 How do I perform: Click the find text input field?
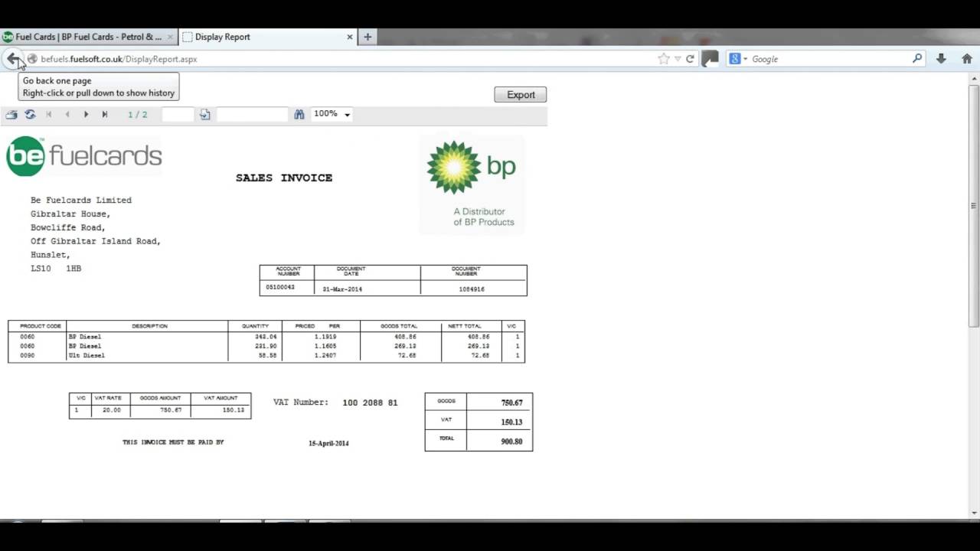coord(252,115)
